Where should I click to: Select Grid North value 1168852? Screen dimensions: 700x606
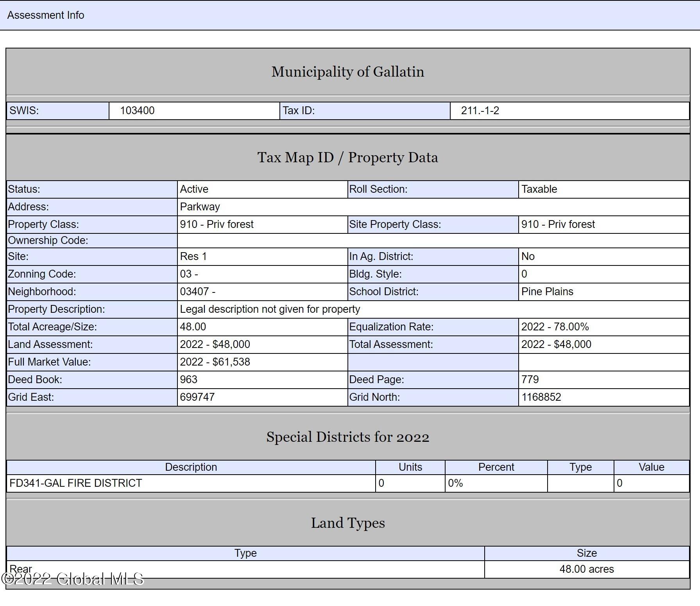click(541, 397)
